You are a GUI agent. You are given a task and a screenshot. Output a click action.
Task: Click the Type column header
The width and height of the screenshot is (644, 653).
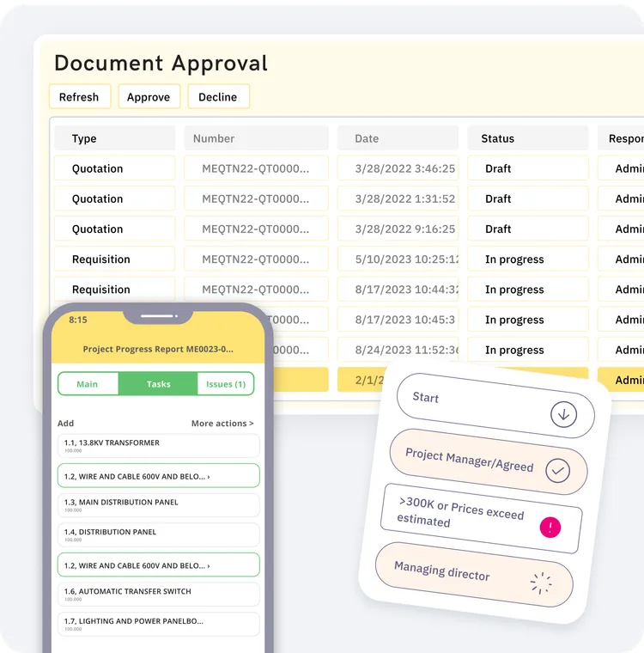click(114, 138)
